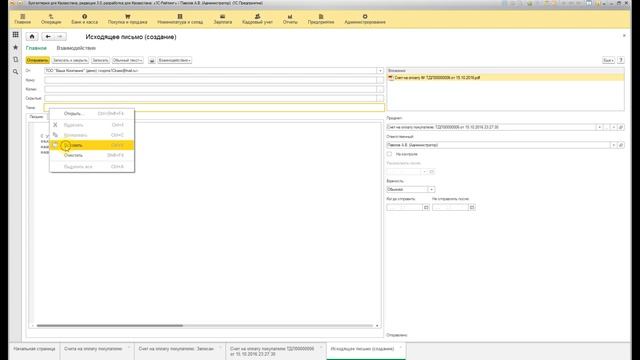Toggle the На контроле checkbox
Viewport: 640px width, 360px height.
pos(389,154)
